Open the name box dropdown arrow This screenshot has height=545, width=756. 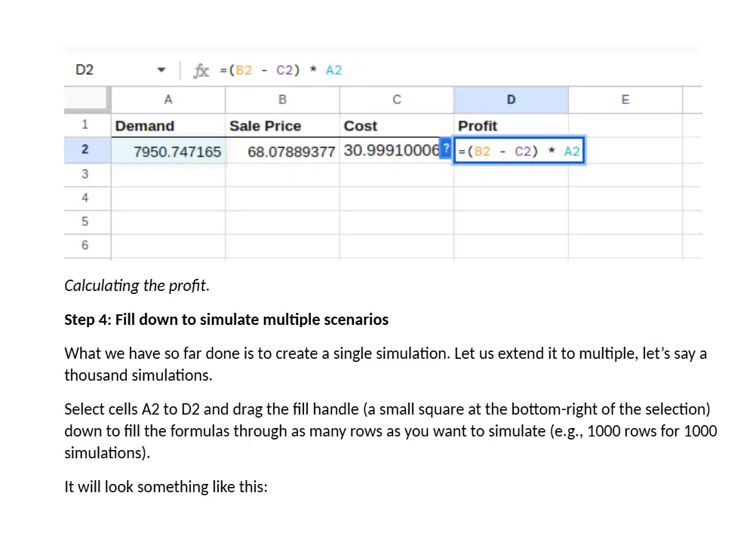pos(161,70)
